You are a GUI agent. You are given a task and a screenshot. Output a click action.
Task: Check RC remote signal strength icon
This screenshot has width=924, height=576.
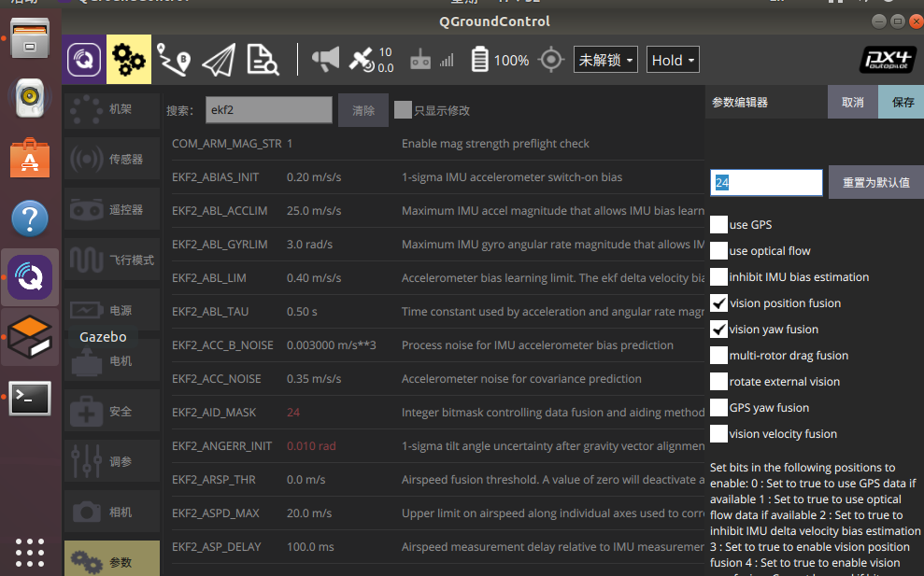point(432,60)
